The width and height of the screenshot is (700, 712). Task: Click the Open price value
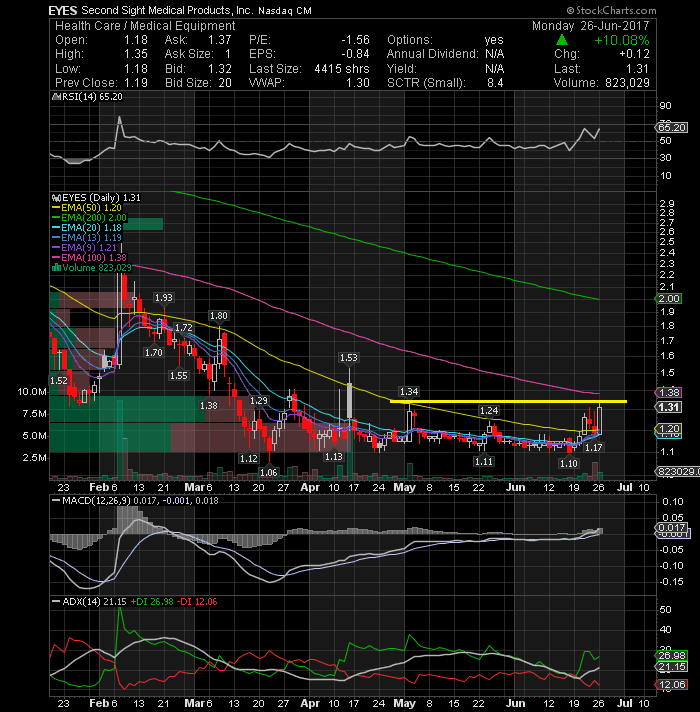tap(136, 40)
